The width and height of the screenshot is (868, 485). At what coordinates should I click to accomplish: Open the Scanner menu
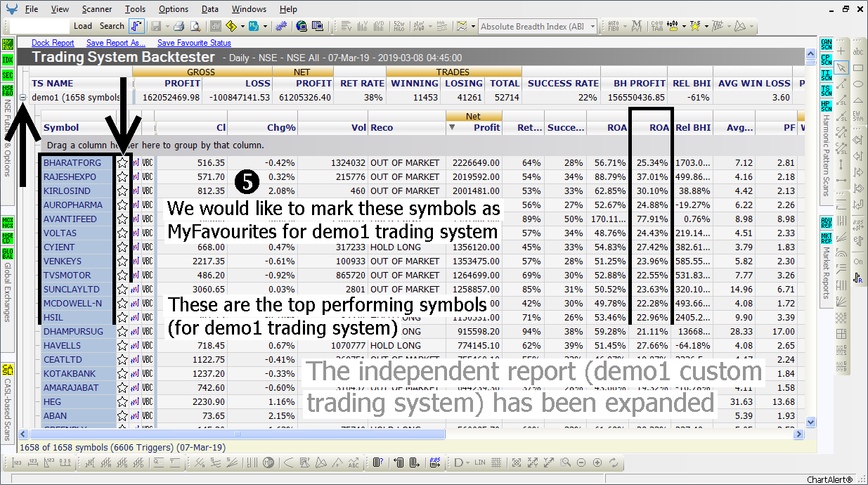[97, 9]
